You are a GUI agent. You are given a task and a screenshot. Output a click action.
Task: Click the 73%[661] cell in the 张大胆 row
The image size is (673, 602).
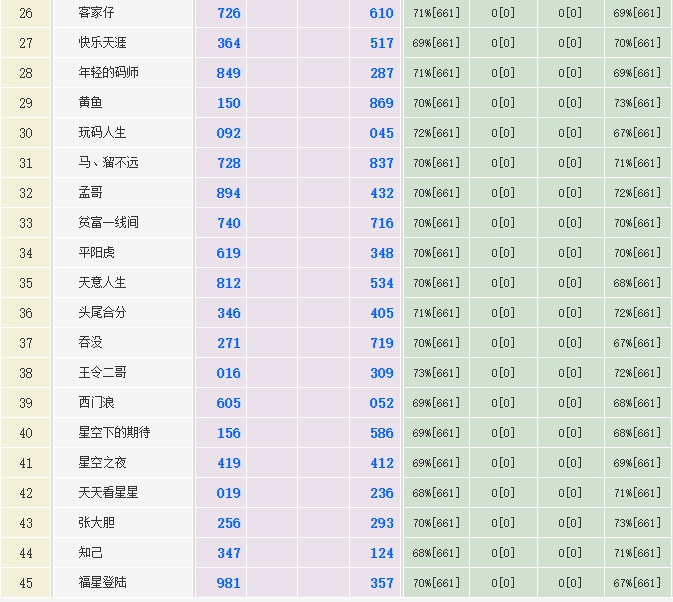point(637,523)
